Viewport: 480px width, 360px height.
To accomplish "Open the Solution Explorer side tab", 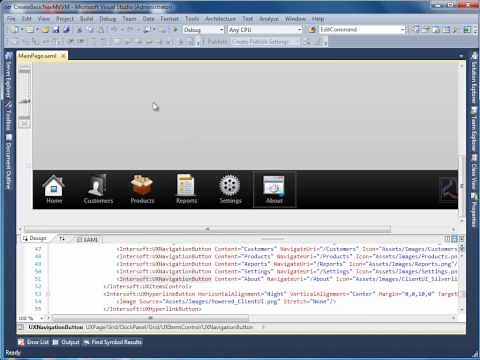I will (x=474, y=78).
